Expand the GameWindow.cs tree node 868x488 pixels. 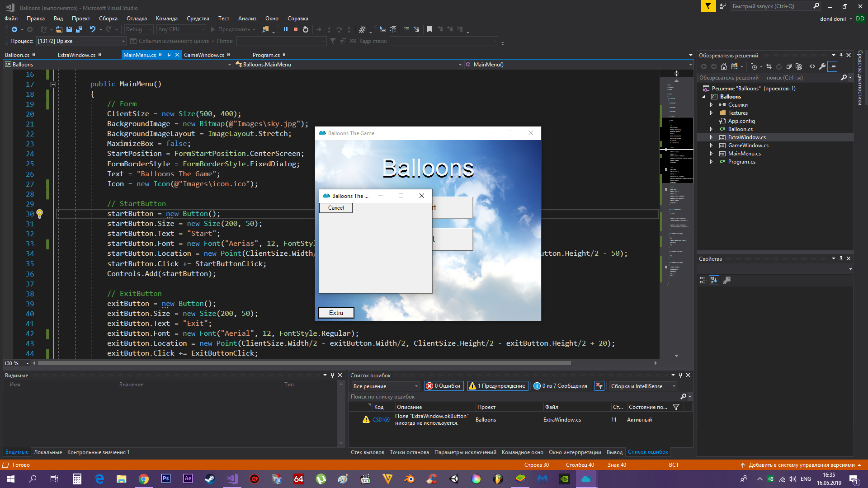coord(711,145)
